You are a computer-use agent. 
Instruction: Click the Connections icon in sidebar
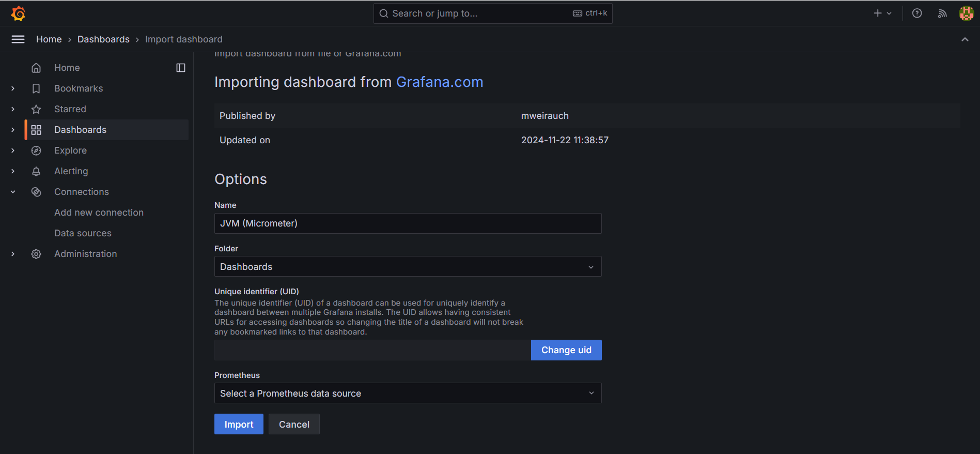(36, 192)
